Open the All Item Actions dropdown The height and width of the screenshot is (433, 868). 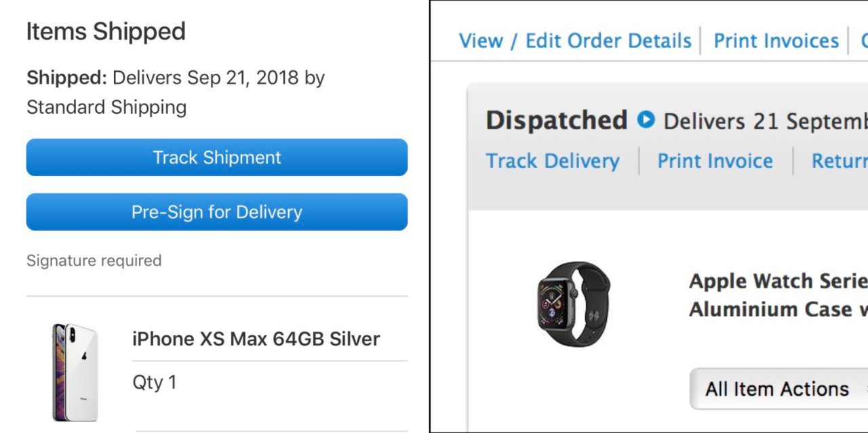click(x=777, y=389)
